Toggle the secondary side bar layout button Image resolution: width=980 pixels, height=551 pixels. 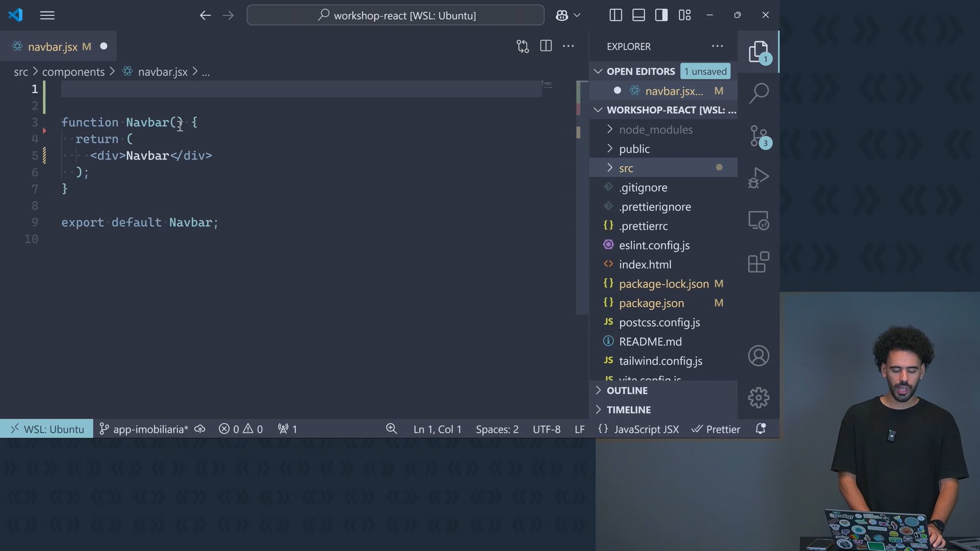coord(661,15)
